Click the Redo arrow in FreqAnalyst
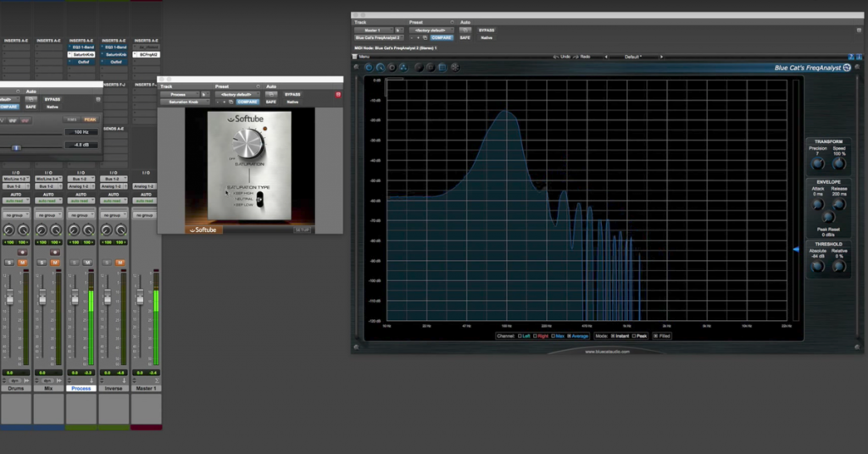Viewport: 868px width, 454px height. coord(576,57)
